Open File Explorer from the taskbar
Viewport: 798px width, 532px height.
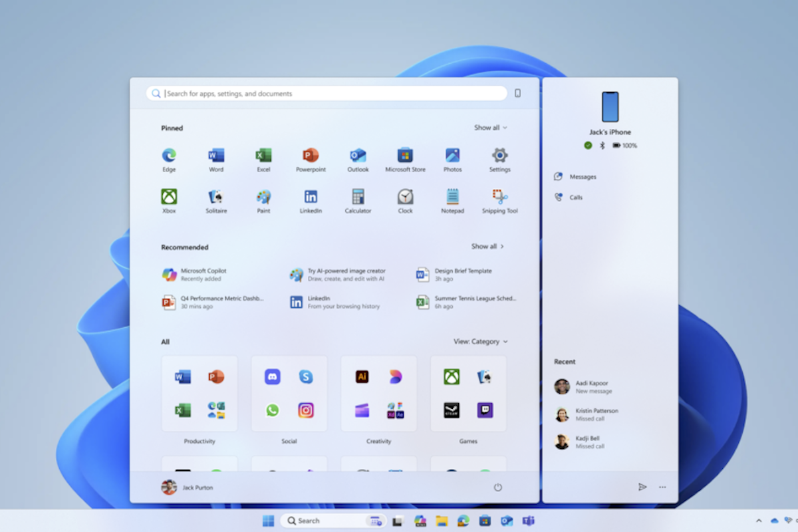click(441, 521)
